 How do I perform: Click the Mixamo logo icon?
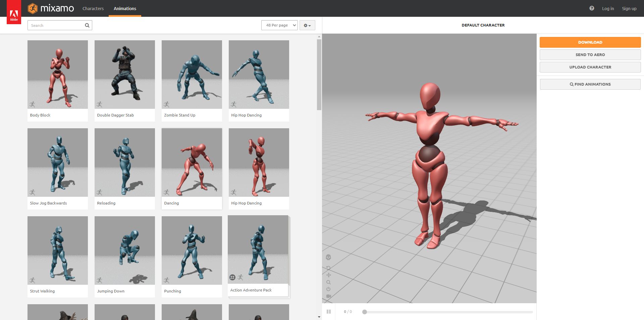pos(33,8)
